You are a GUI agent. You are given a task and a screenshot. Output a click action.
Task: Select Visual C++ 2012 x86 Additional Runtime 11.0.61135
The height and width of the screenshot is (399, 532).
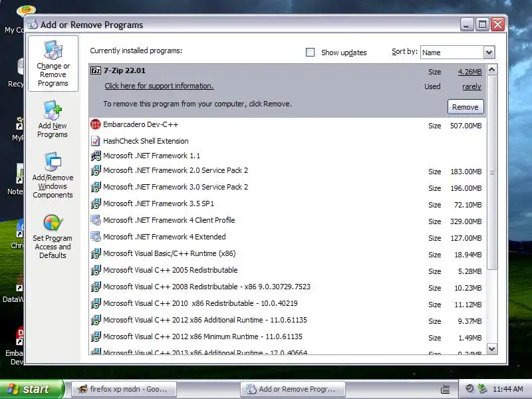click(x=288, y=321)
